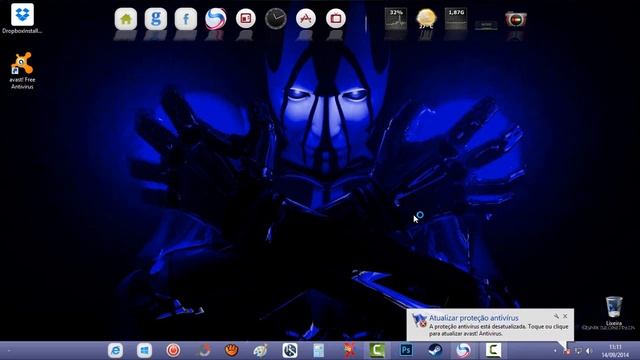Click the avast shield icon in the notification
This screenshot has height=360, width=640.
pos(419,320)
